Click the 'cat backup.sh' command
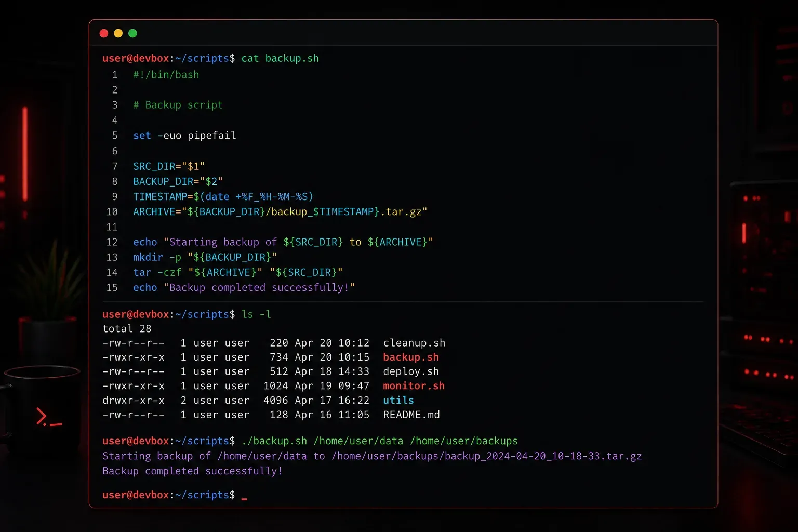This screenshot has height=532, width=798. tap(280, 58)
